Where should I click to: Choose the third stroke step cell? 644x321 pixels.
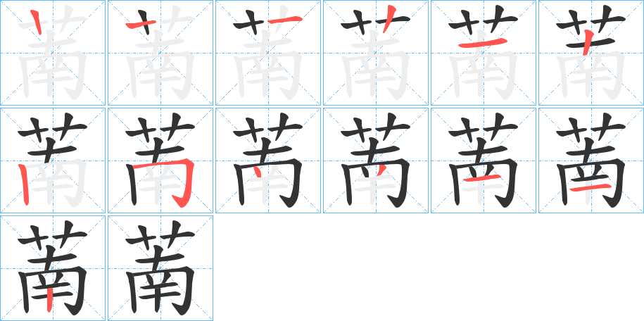(268, 53)
